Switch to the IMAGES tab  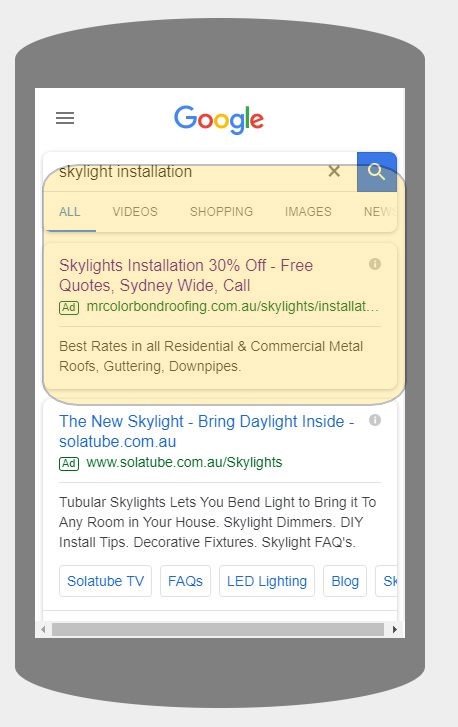click(308, 212)
